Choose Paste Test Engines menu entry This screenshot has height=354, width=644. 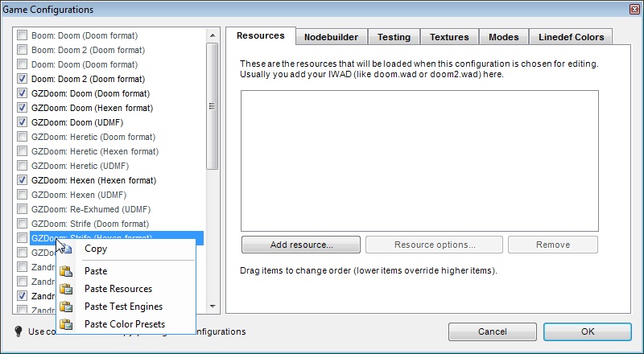[126, 307]
